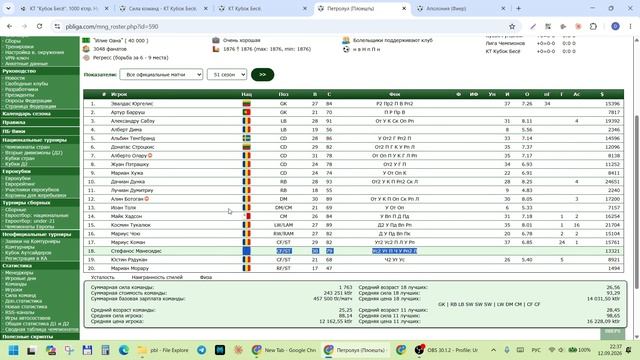The height and width of the screenshot is (360, 640).
Task: Click the briefcase icon beside Очень хорошая
Action: pos(216,40)
